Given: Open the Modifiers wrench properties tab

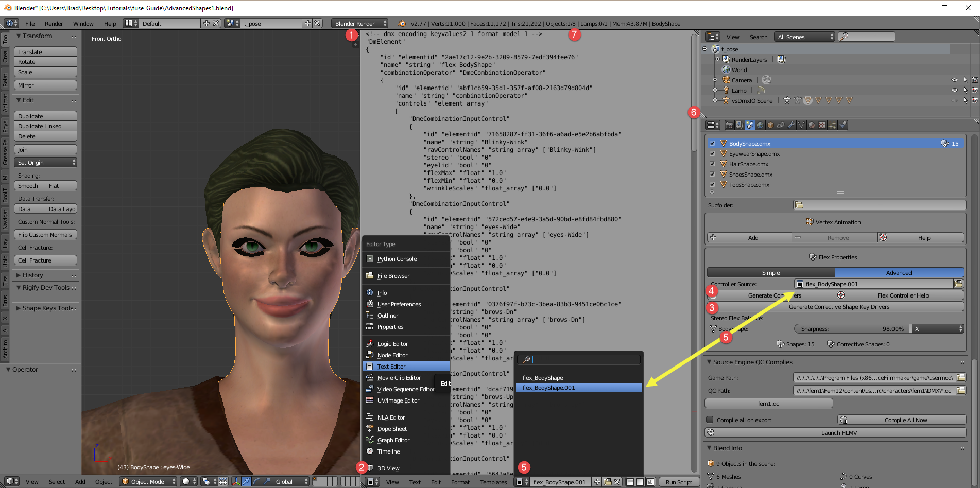Looking at the screenshot, I should pyautogui.click(x=791, y=125).
